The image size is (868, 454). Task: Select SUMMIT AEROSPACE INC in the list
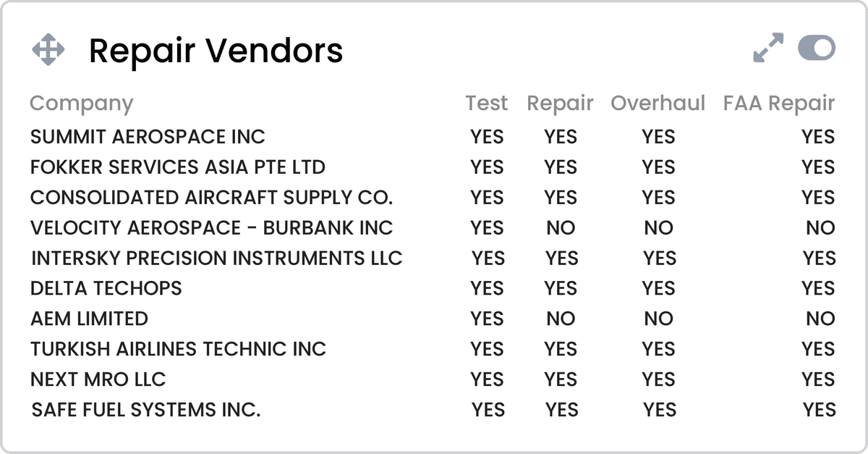pos(147,136)
